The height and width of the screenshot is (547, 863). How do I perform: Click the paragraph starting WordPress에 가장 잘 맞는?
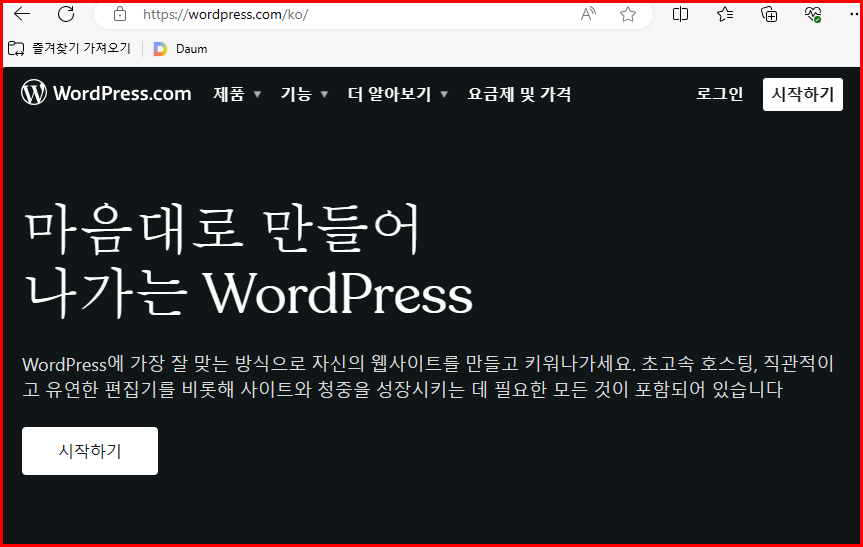click(428, 376)
